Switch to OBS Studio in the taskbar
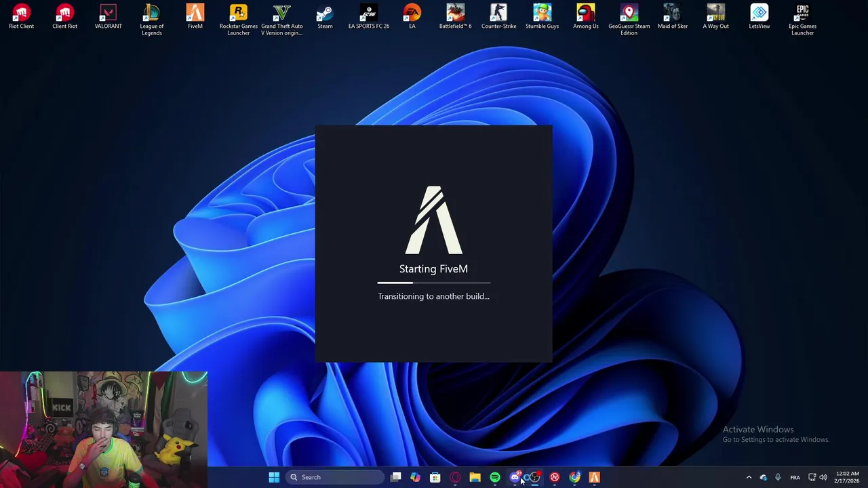 coord(534,477)
